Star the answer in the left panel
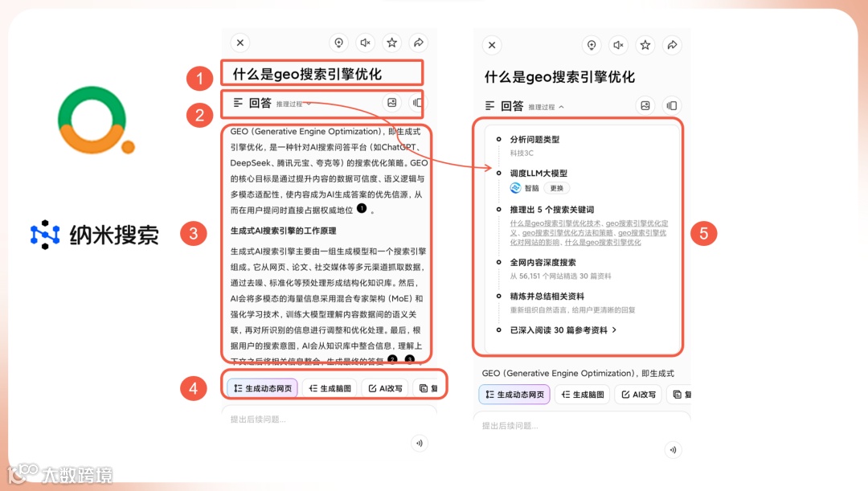Image resolution: width=868 pixels, height=491 pixels. point(392,43)
